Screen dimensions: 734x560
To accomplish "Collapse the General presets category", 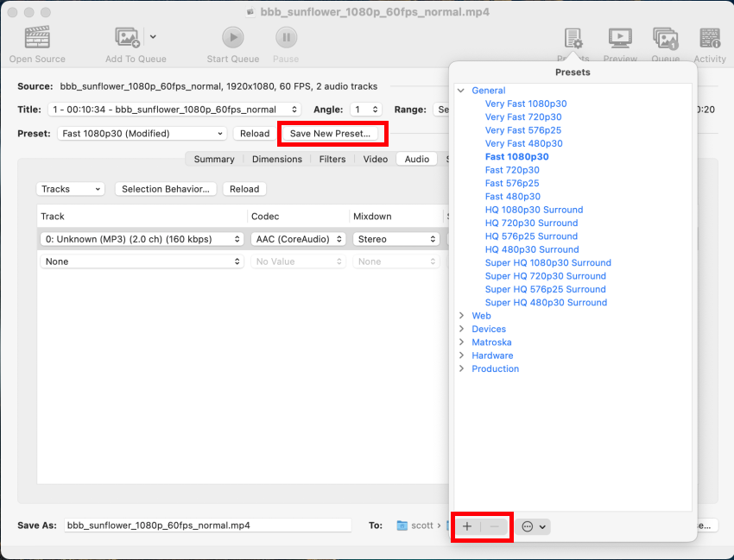I will 461,91.
